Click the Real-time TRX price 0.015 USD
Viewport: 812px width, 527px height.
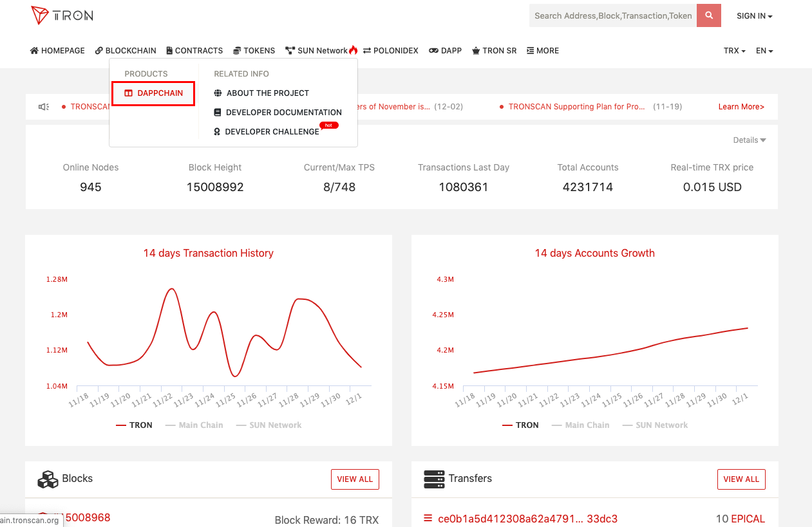[712, 187]
